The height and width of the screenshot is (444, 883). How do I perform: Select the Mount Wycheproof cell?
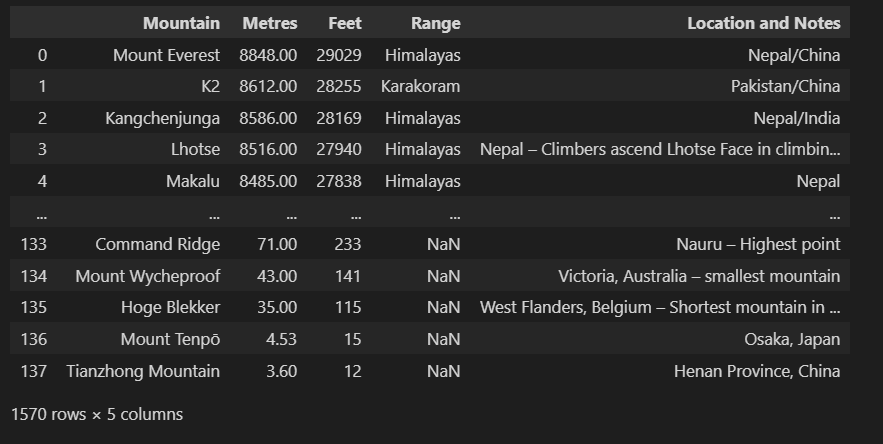(147, 276)
